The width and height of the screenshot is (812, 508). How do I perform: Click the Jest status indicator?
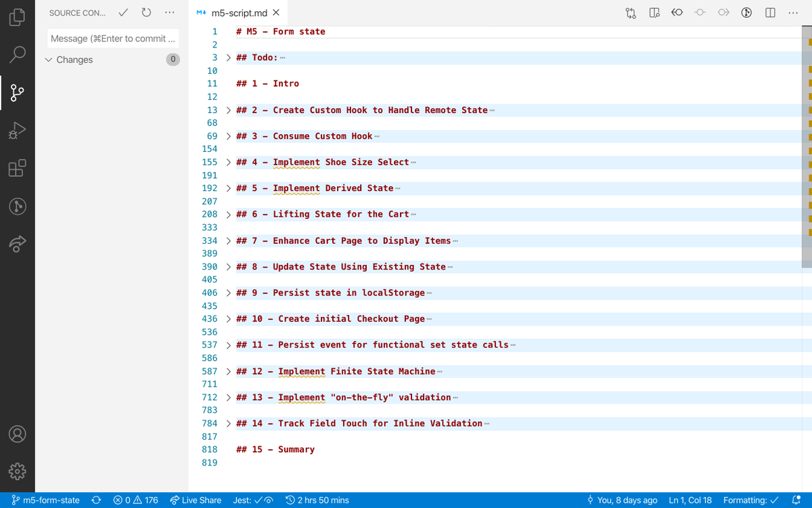click(x=253, y=500)
